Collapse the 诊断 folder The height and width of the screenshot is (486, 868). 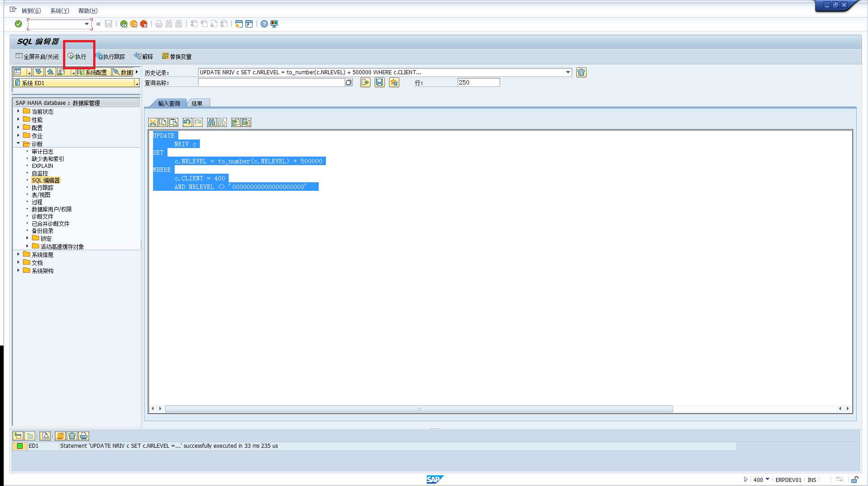click(18, 144)
